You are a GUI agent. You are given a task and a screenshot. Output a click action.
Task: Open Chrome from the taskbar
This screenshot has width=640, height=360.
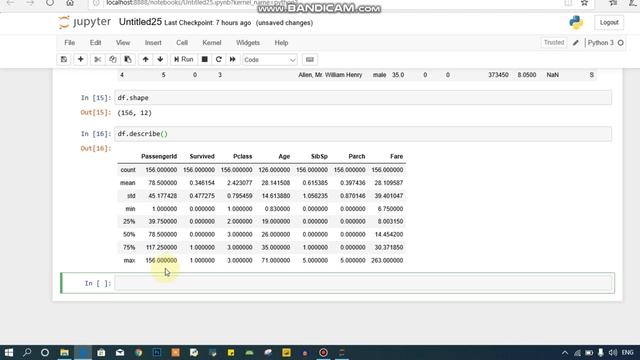[x=138, y=352]
